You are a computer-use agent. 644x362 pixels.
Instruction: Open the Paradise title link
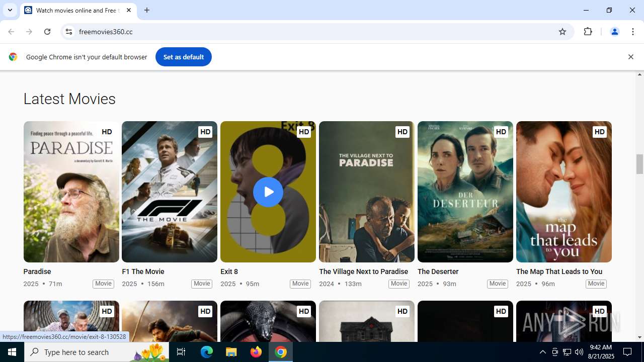tap(37, 271)
